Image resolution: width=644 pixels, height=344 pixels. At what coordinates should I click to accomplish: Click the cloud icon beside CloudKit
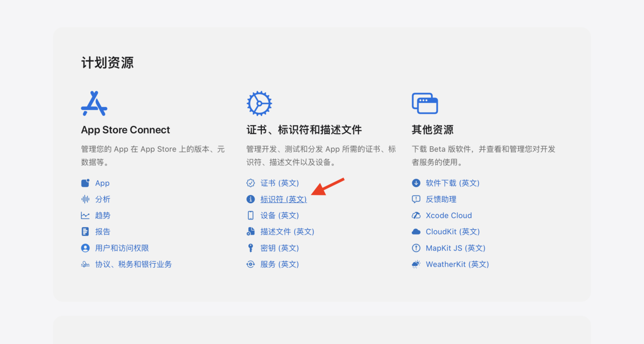pos(416,231)
